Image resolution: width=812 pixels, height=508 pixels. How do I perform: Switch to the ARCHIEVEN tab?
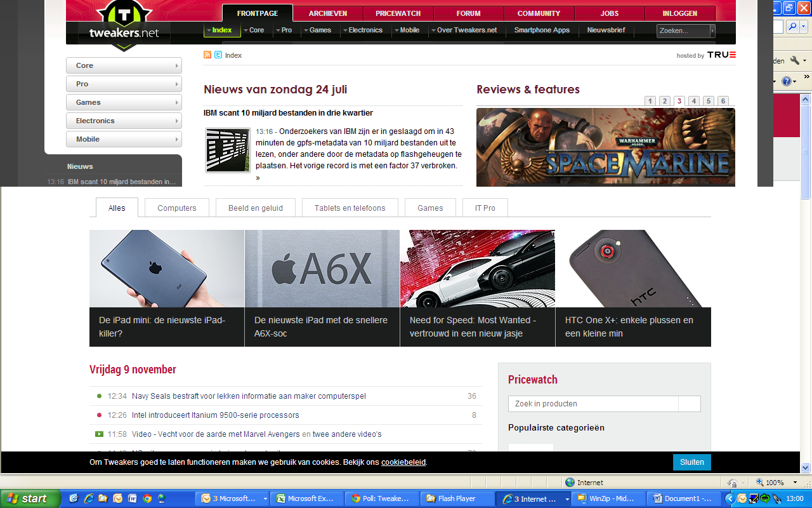pos(328,13)
